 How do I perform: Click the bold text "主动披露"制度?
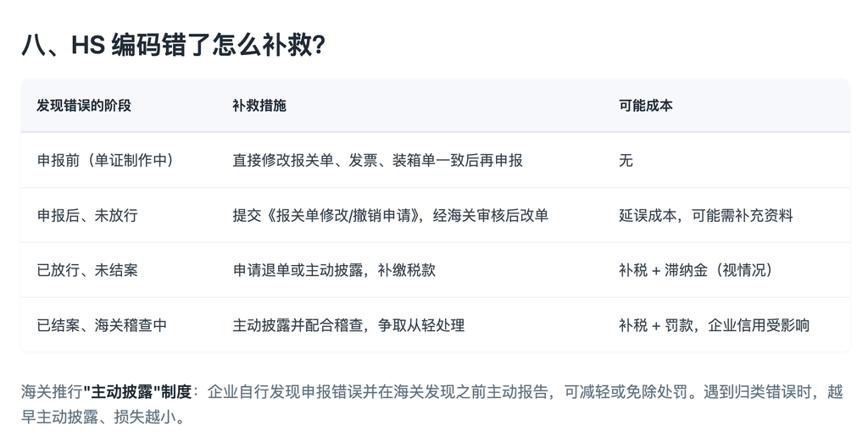(137, 392)
